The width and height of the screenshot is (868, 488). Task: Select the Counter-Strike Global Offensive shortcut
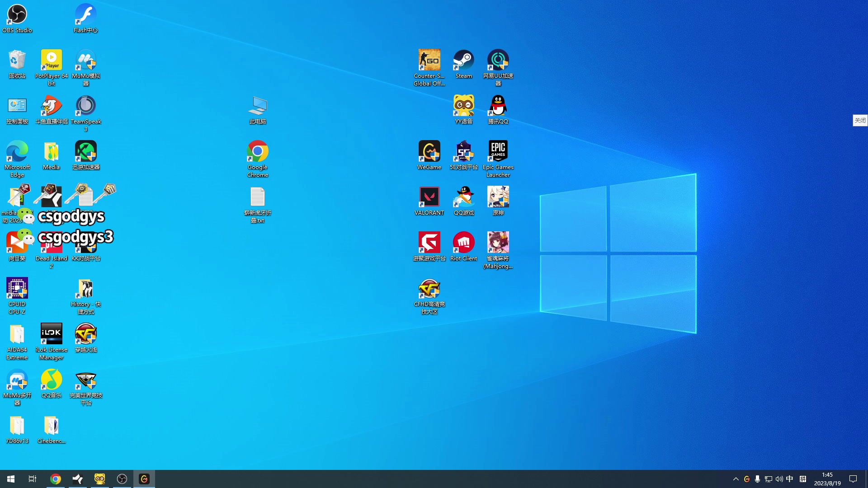pyautogui.click(x=429, y=68)
